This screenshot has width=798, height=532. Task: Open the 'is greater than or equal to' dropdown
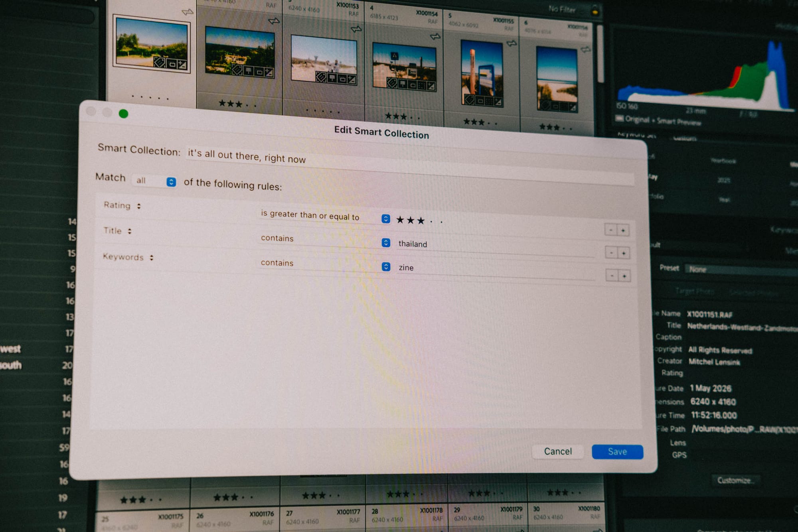(325, 216)
